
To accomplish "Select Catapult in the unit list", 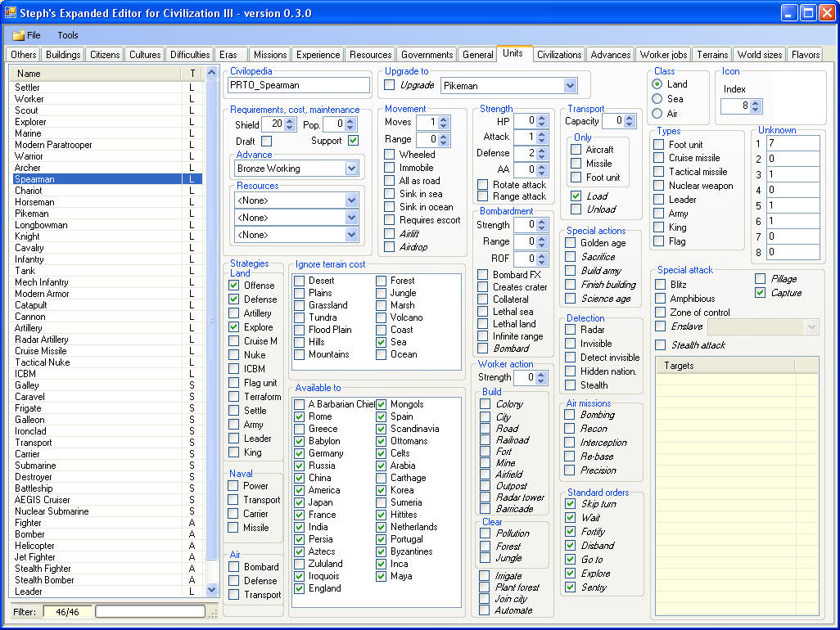I will click(107, 305).
